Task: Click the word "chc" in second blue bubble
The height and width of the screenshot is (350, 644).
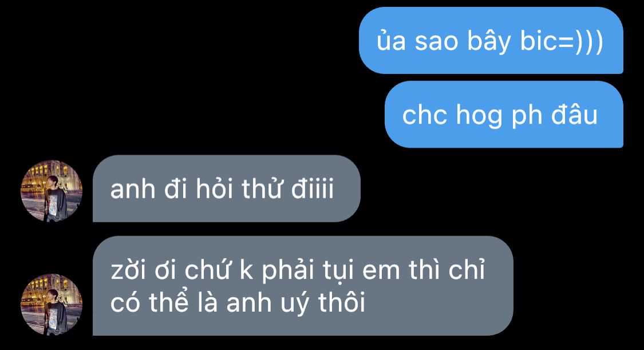Action: (x=424, y=115)
